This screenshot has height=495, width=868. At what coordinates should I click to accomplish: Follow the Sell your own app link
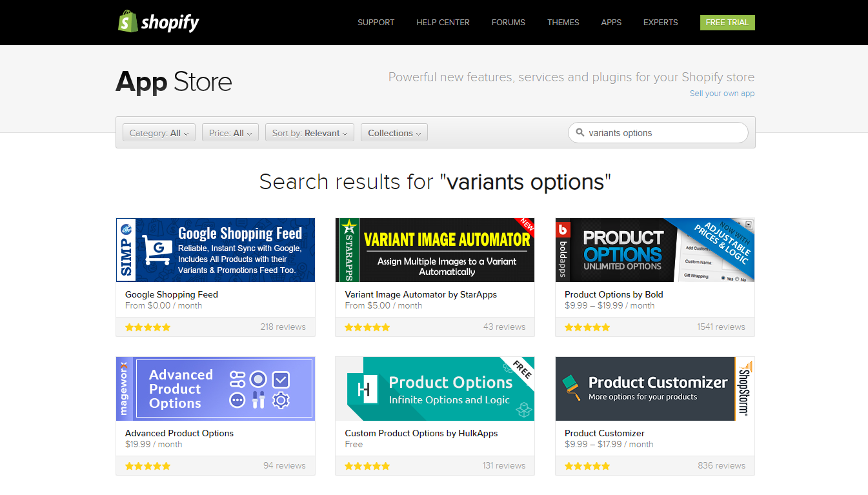tap(722, 94)
